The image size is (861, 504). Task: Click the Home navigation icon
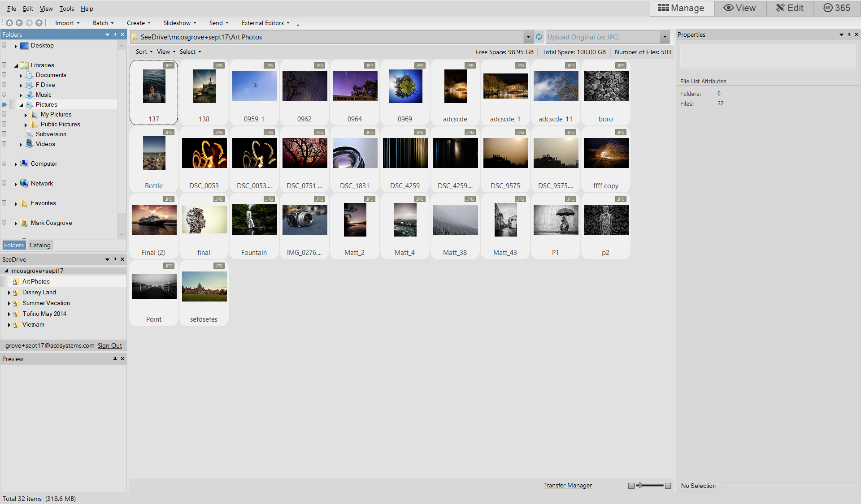click(9, 23)
